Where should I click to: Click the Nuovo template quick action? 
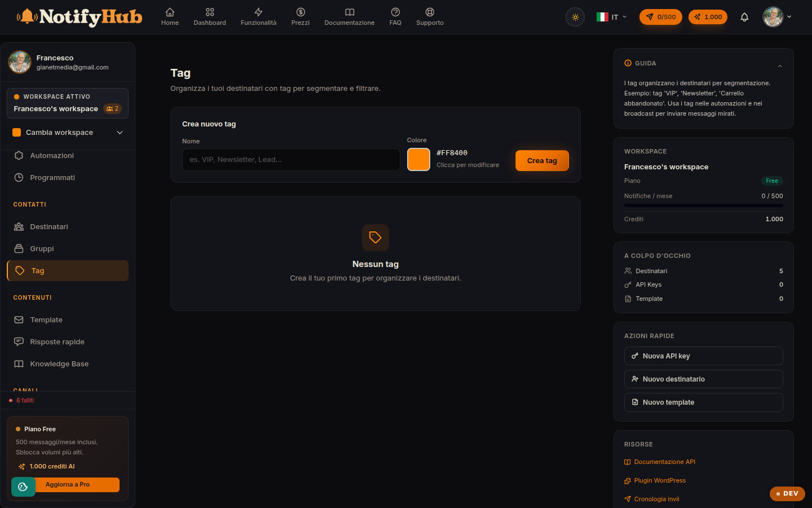[704, 402]
